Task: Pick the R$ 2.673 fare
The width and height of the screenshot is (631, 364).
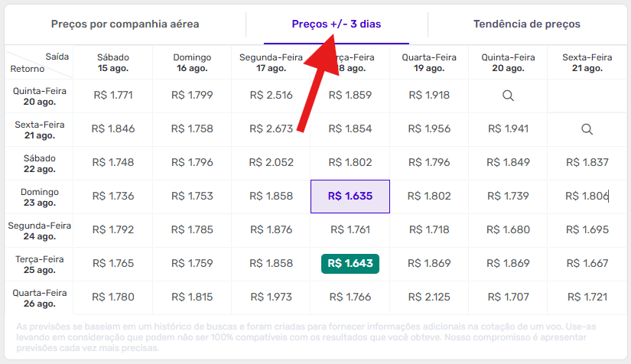Action: (271, 129)
